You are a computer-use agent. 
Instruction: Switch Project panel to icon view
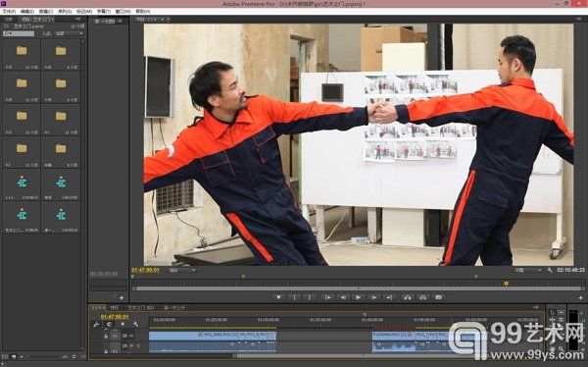[x=14, y=356]
